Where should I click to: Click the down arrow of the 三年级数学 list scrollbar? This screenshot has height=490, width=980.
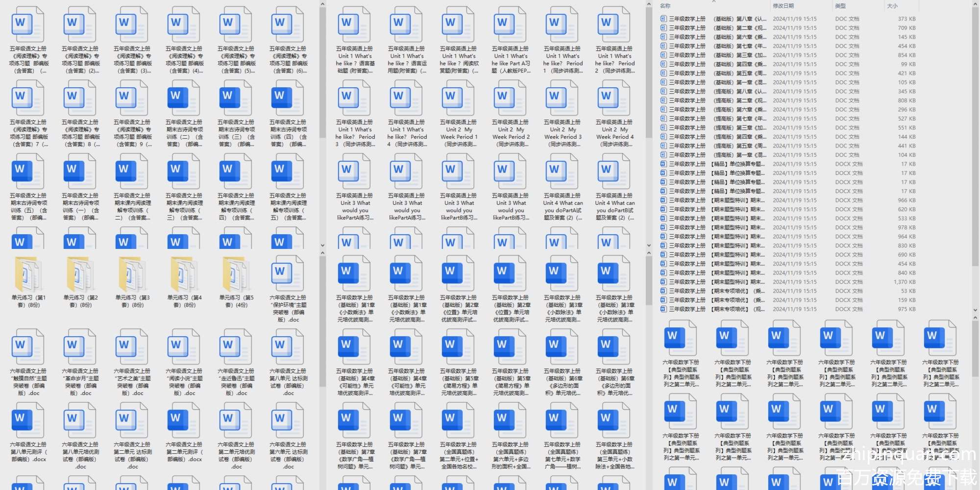pos(976,310)
